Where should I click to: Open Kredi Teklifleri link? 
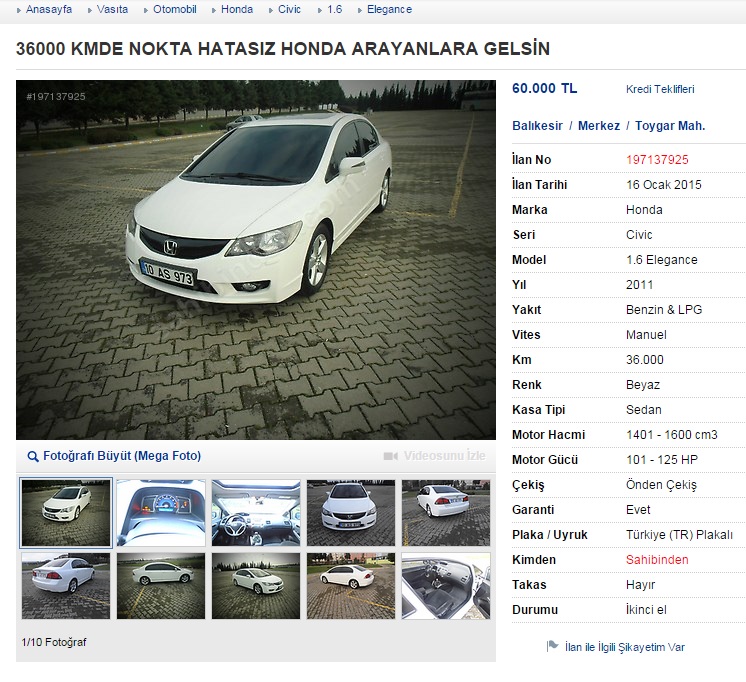660,89
